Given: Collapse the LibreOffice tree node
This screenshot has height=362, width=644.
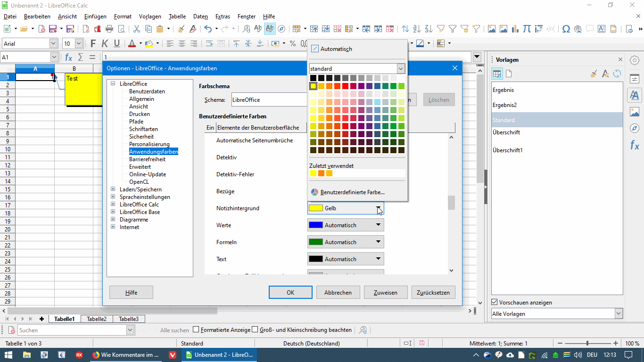Looking at the screenshot, I should [x=113, y=84].
